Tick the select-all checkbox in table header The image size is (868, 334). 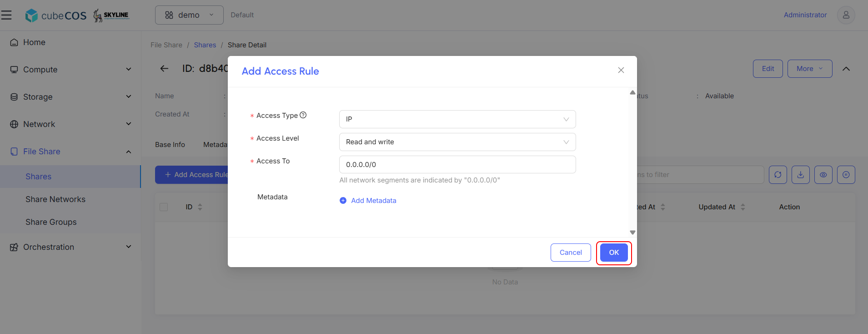point(164,207)
